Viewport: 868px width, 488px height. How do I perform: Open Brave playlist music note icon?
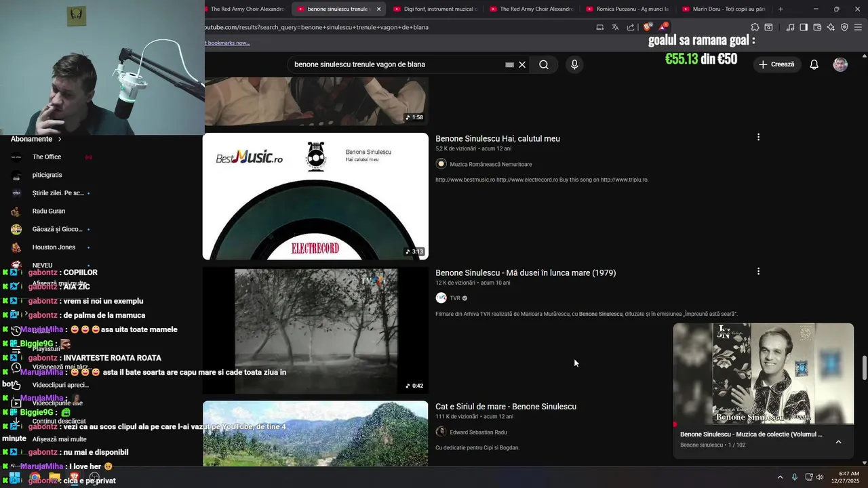790,27
